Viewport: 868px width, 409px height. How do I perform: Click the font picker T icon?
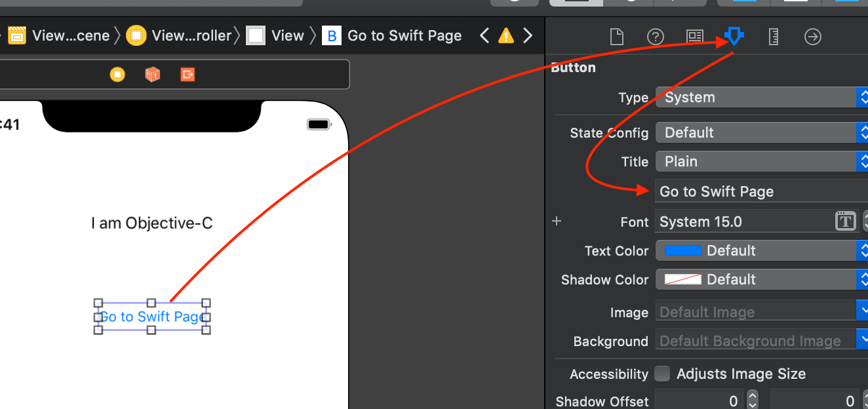[846, 222]
